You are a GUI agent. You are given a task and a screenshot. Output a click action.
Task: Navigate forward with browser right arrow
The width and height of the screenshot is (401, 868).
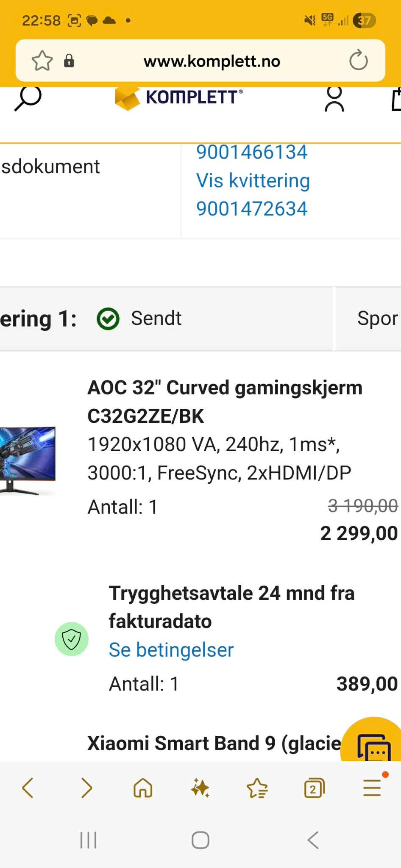[x=86, y=788]
